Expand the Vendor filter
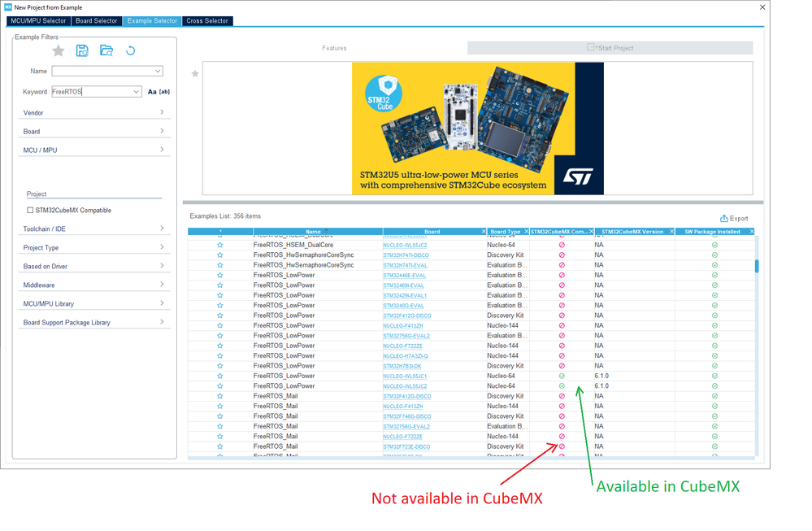 click(94, 113)
